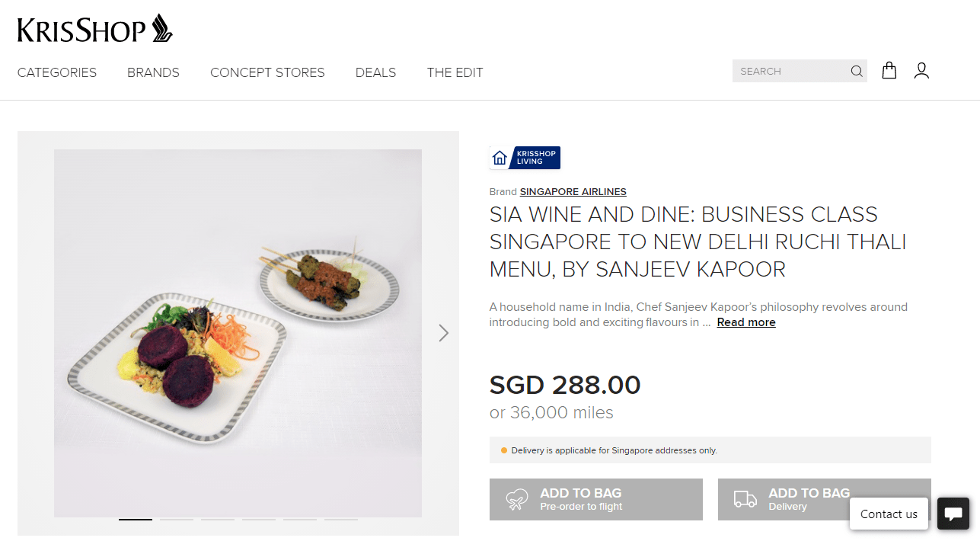Open the shopping bag
The image size is (980, 541).
click(889, 71)
